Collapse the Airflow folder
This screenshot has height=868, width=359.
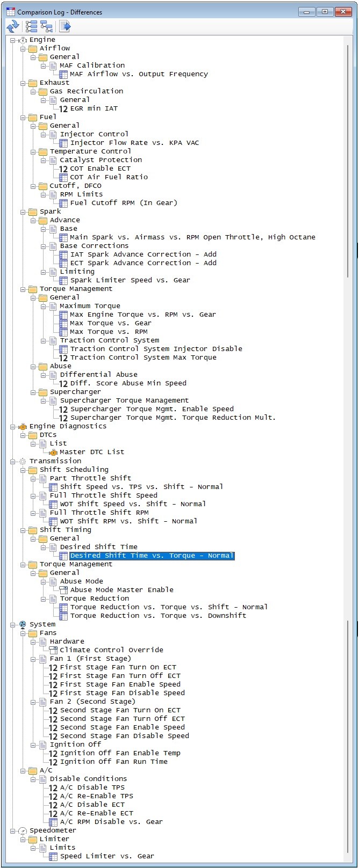[23, 48]
